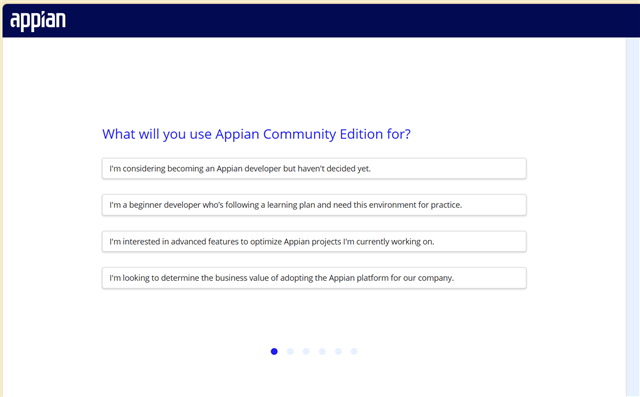Click the "What will you use" heading
This screenshot has width=640, height=397.
[256, 134]
